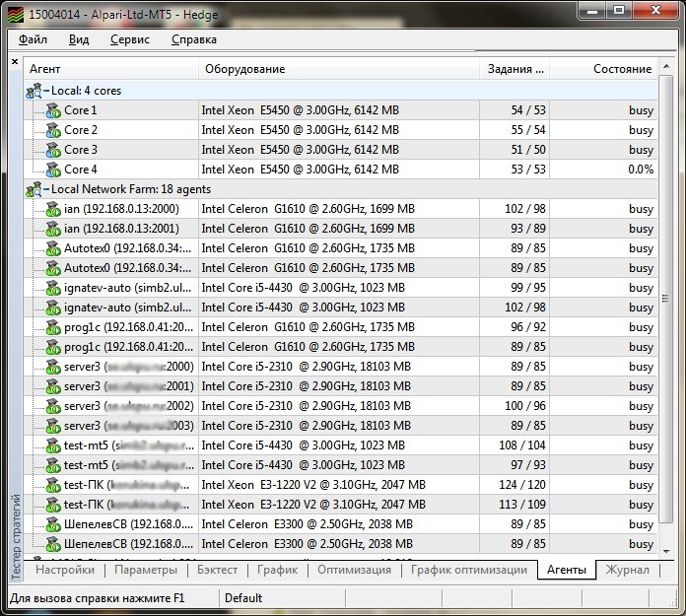
Task: Collapse the Local 4 cores group
Action: [46, 91]
